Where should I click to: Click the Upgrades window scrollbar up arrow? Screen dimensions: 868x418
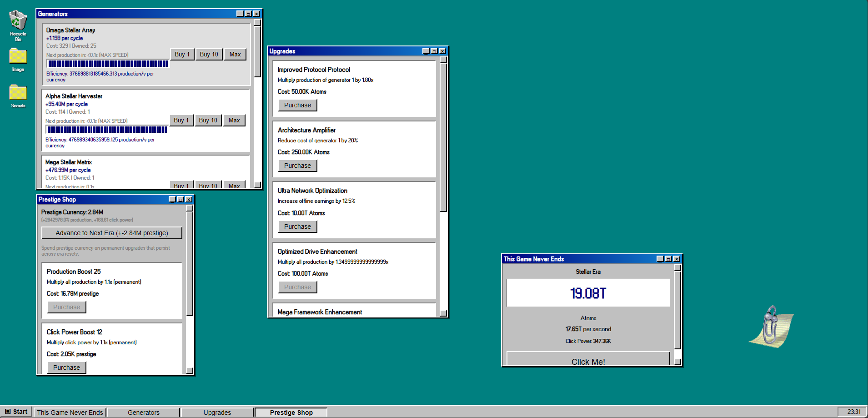(443, 60)
